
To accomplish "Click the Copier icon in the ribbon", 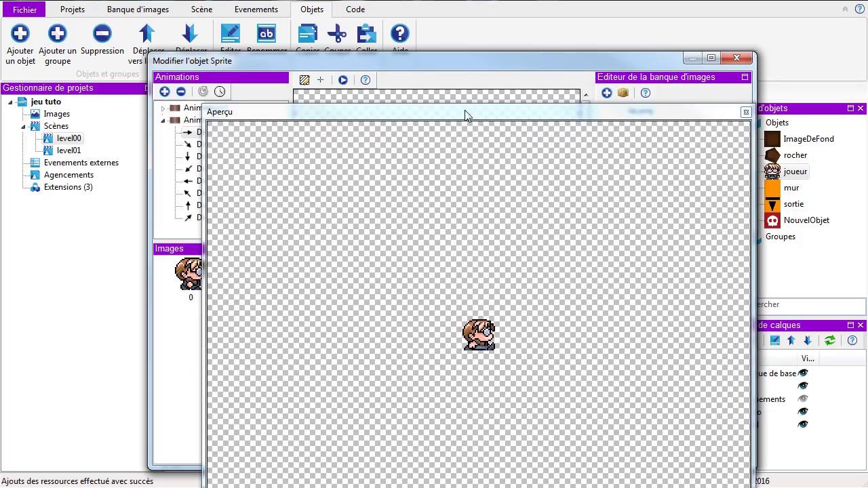I will (x=307, y=33).
